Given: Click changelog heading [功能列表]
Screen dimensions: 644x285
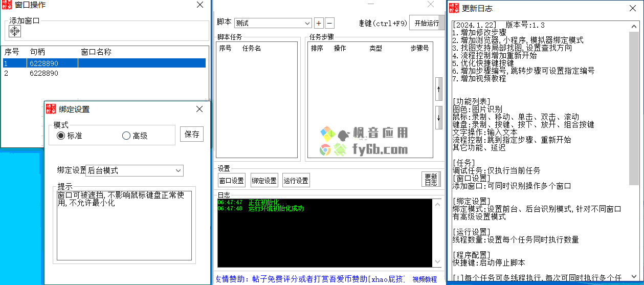Looking at the screenshot, I should point(472,101).
